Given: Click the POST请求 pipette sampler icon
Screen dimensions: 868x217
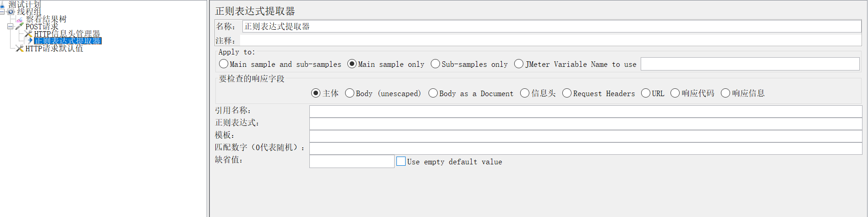Looking at the screenshot, I should pos(19,27).
